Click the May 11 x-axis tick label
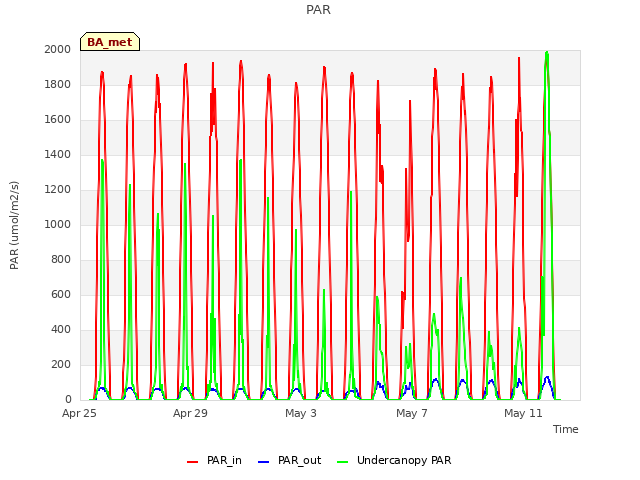This screenshot has width=640, height=480. (523, 413)
